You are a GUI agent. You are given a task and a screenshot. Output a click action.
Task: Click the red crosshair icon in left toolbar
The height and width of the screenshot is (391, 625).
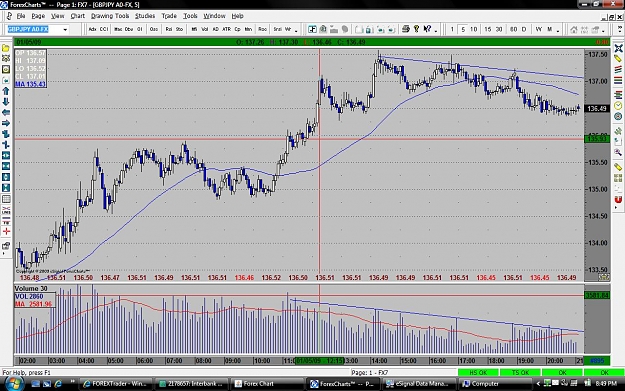tap(6, 231)
